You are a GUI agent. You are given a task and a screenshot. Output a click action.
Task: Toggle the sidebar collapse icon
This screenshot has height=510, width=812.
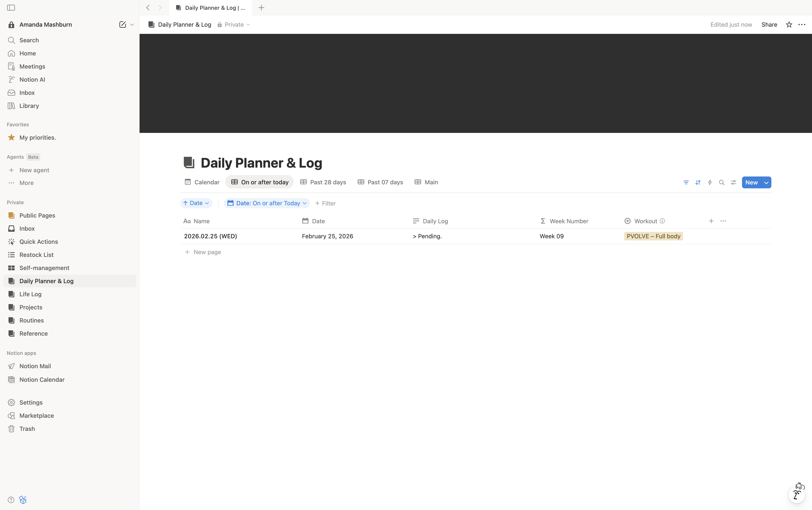[x=11, y=7]
